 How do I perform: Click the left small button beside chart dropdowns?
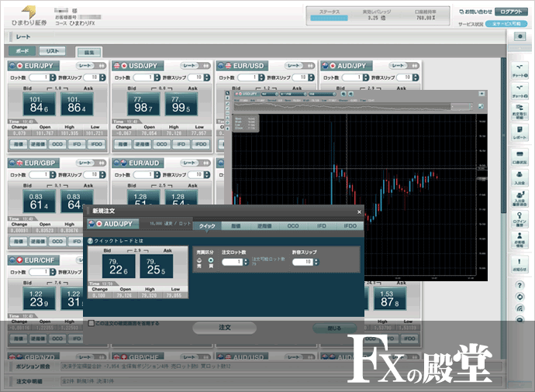pos(343,94)
